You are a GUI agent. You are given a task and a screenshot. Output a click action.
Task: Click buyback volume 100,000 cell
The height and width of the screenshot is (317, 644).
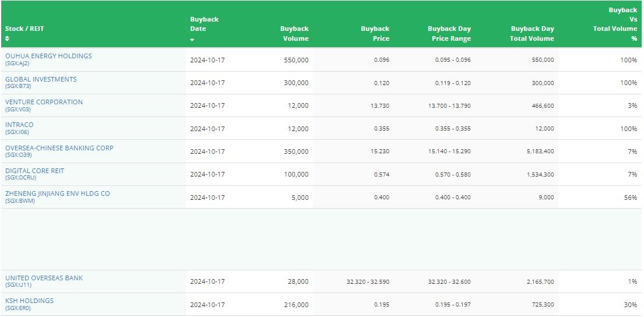click(x=296, y=174)
